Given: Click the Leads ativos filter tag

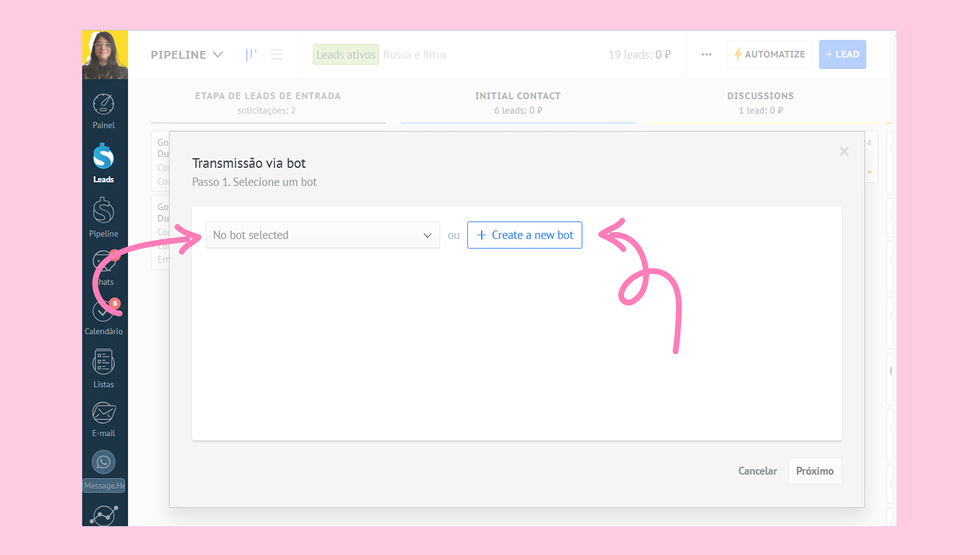Looking at the screenshot, I should 346,54.
